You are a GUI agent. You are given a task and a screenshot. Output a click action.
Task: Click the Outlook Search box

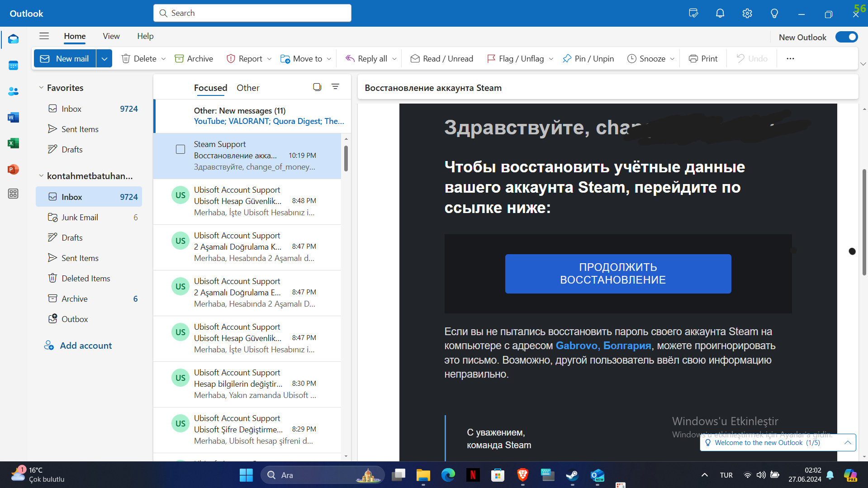tap(252, 13)
